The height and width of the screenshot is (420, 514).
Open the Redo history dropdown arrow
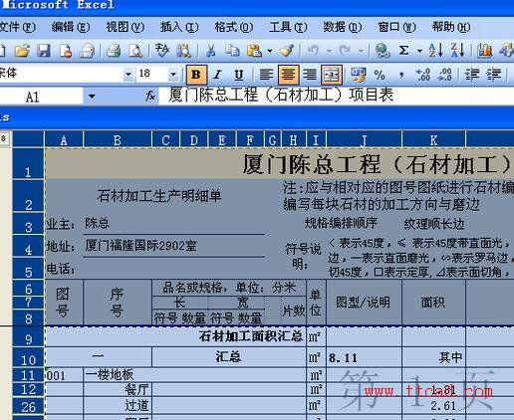[361, 51]
